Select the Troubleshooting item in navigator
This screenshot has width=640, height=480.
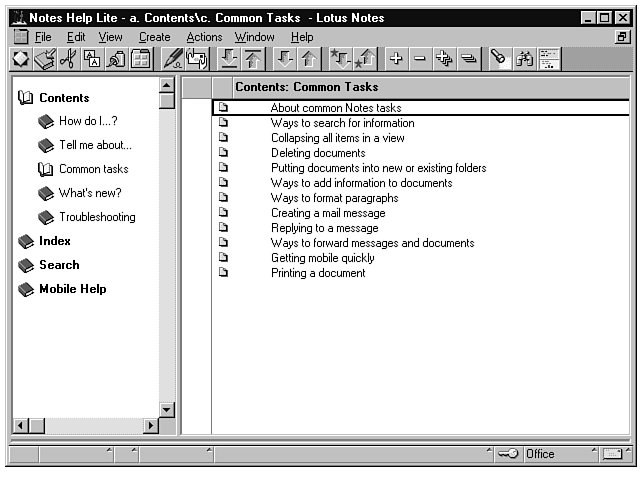pyautogui.click(x=96, y=217)
